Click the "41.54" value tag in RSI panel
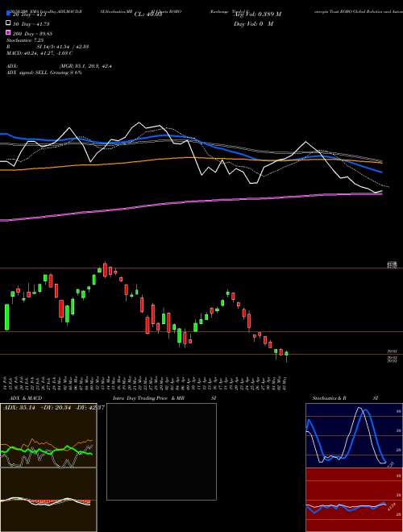Screen dimensions: 403x532 391,506
